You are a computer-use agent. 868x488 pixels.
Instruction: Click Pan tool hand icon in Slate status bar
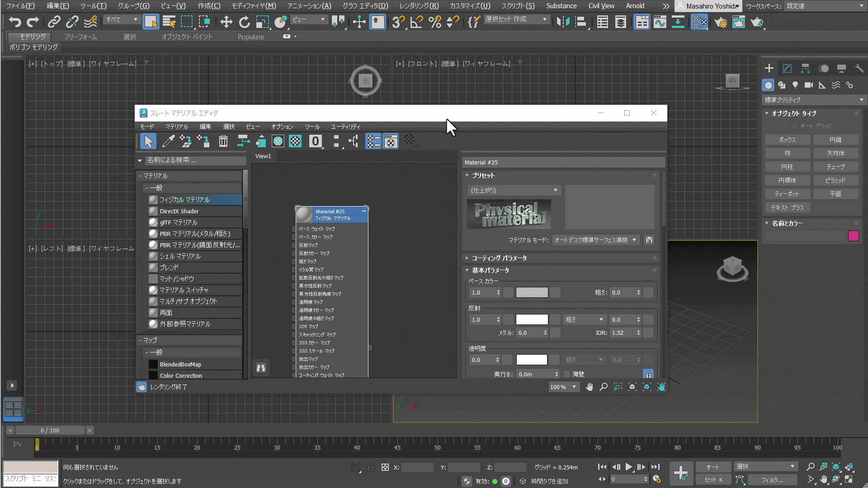[x=590, y=387]
